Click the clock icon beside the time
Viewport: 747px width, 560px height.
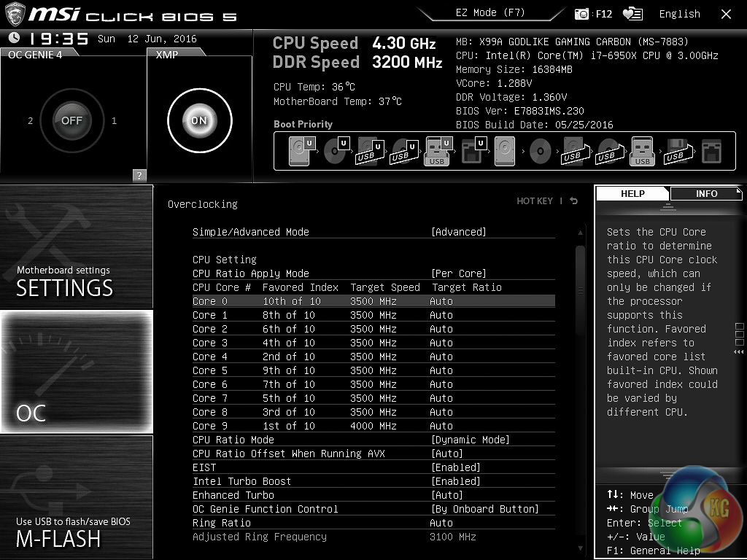point(15,39)
